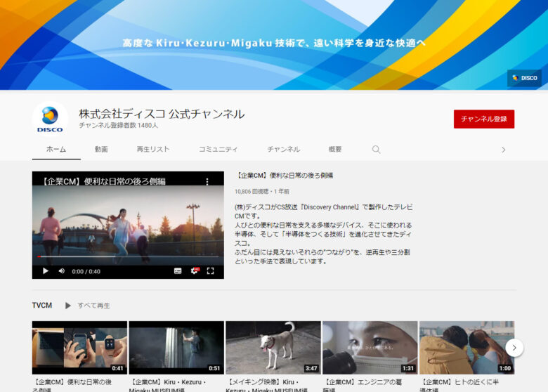Click the DISCO banner link badge

point(524,78)
